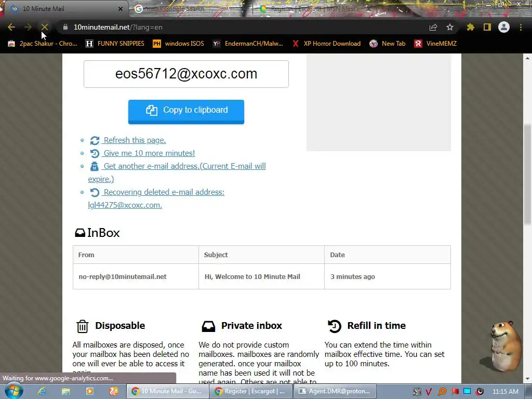Open the Chrome profile avatar

point(504,27)
